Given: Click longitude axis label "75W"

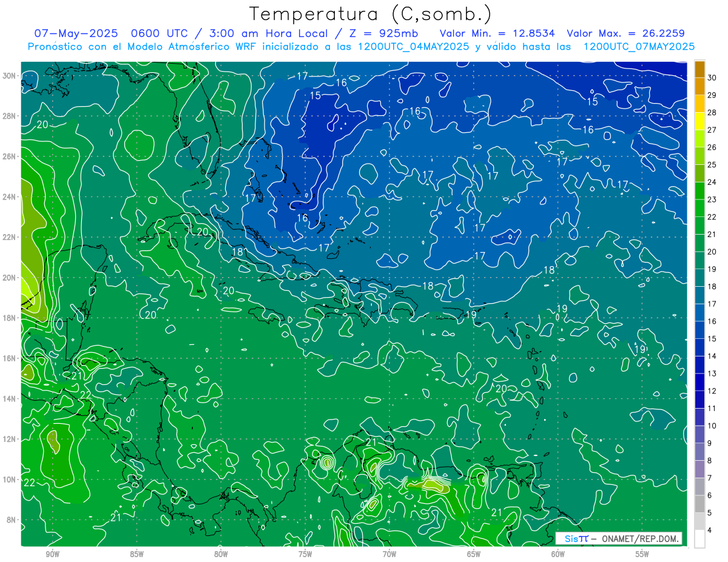Looking at the screenshot, I should (305, 554).
